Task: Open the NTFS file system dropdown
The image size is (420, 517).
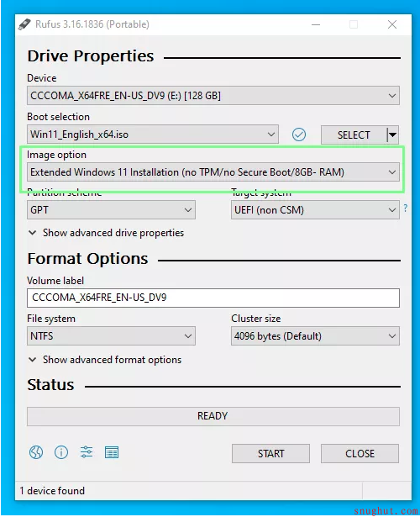Action: [x=111, y=336]
